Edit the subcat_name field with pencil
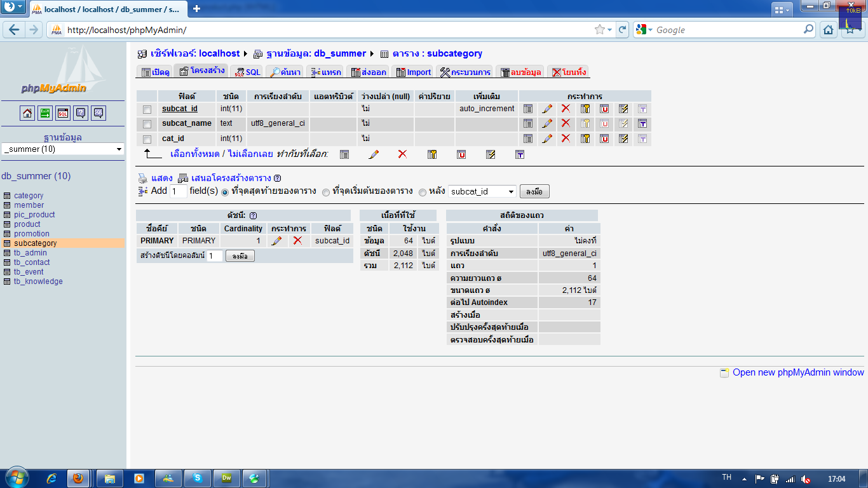 [547, 123]
